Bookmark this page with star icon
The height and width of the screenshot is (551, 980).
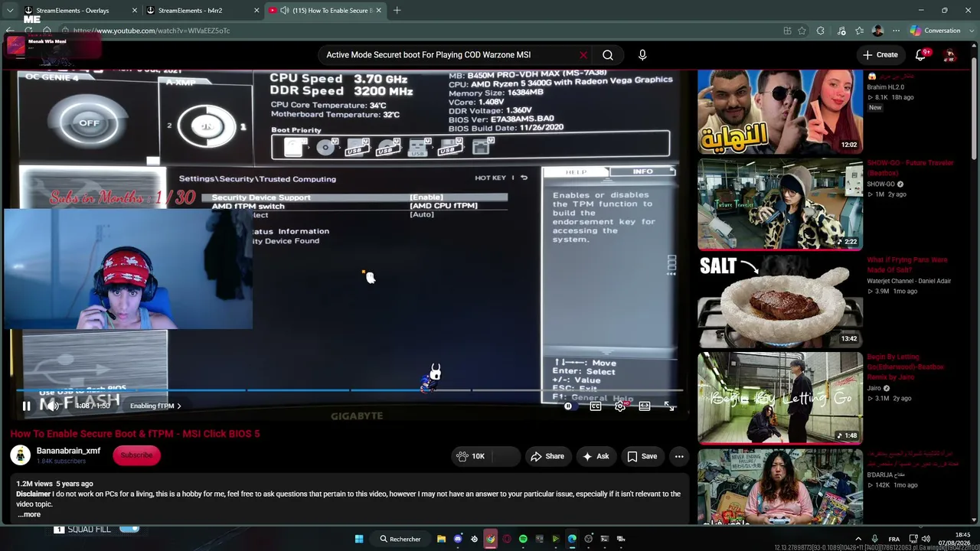tap(802, 31)
